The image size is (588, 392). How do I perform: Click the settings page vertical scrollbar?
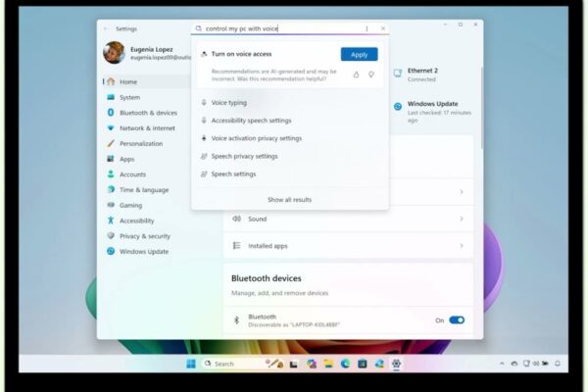click(481, 108)
